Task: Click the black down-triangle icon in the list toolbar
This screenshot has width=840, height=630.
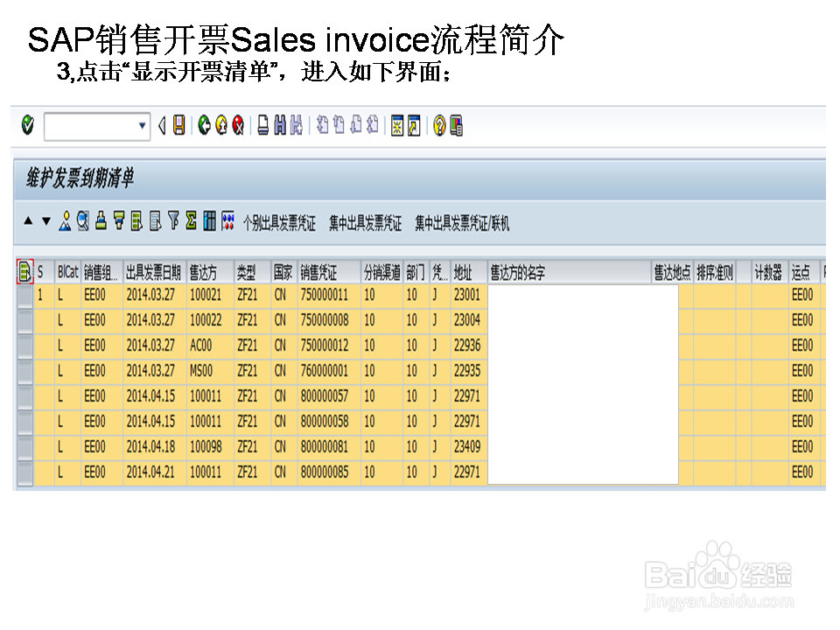Action: pyautogui.click(x=46, y=220)
